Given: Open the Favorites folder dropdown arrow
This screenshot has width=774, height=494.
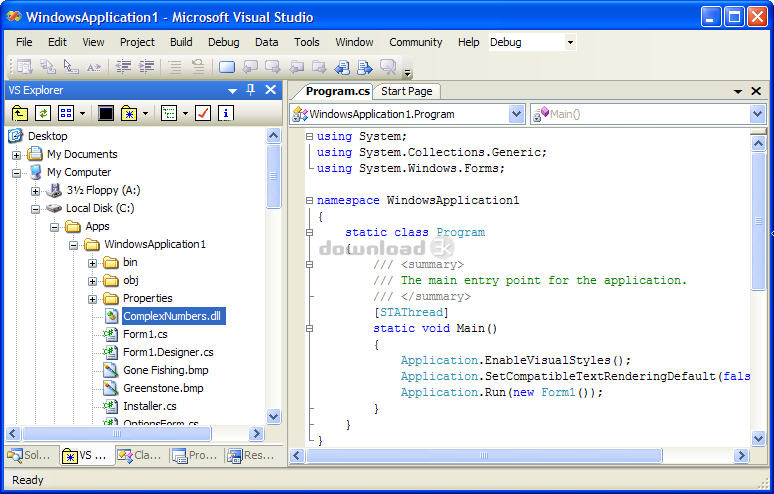Looking at the screenshot, I should 145,114.
